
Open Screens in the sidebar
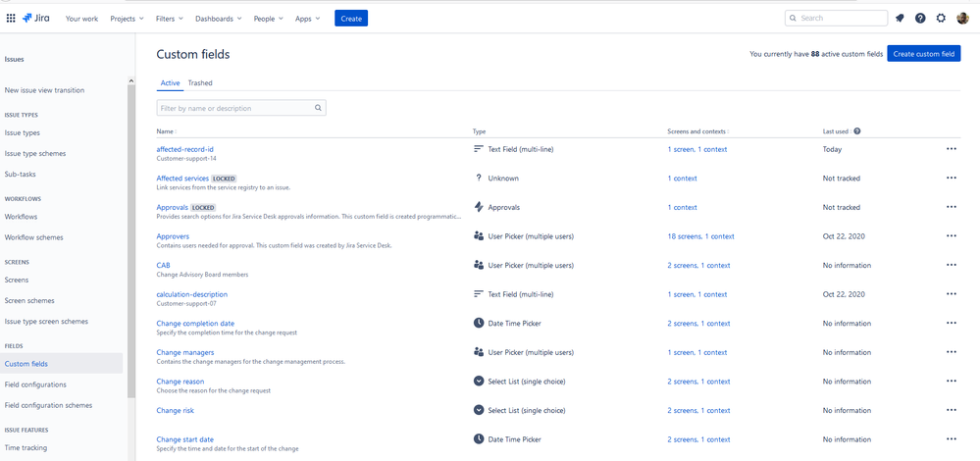(x=17, y=280)
